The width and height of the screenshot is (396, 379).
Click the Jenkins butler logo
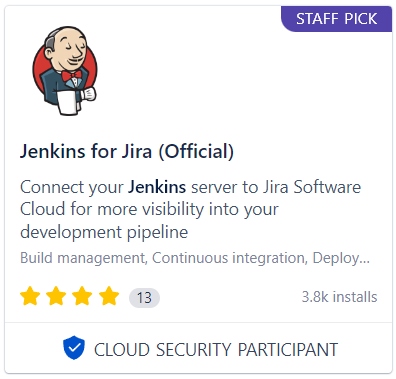pos(65,71)
